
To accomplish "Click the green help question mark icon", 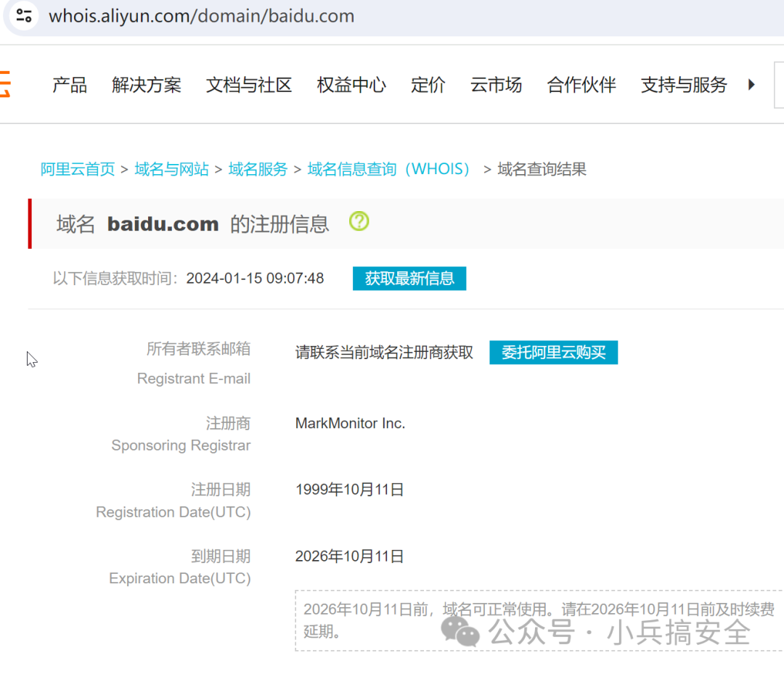I will coord(359,221).
